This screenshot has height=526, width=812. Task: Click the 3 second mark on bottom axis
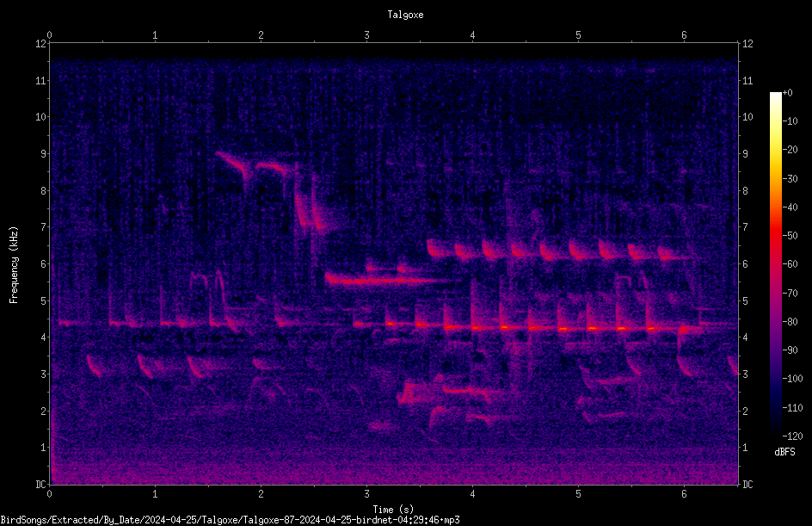(x=366, y=494)
